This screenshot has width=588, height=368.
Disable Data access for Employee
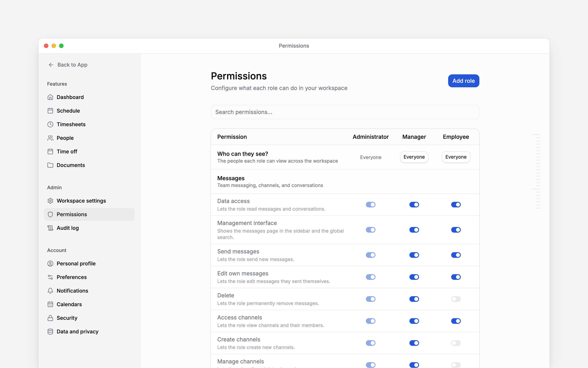456,205
